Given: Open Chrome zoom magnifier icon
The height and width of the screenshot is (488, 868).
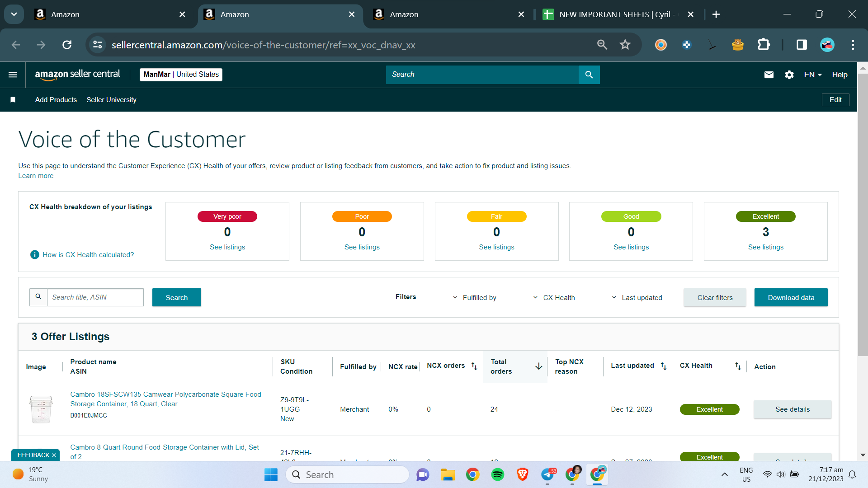Looking at the screenshot, I should [602, 45].
